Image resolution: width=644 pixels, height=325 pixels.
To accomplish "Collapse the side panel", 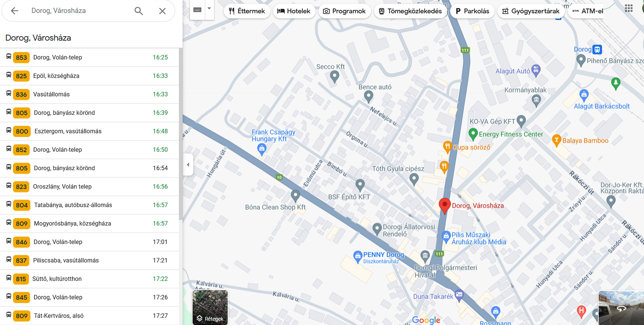I will click(x=188, y=165).
